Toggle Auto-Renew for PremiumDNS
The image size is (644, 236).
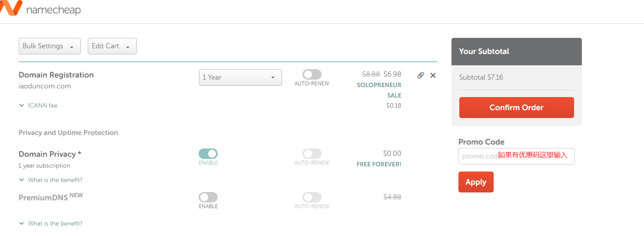(312, 197)
